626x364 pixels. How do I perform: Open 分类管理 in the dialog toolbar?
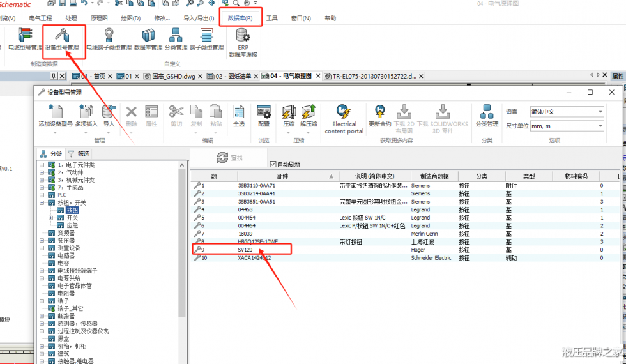(487, 116)
